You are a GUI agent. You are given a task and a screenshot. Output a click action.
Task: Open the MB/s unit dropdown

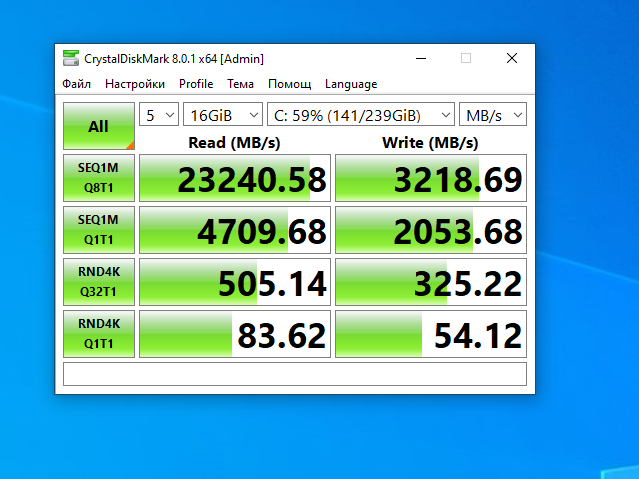[x=493, y=115]
